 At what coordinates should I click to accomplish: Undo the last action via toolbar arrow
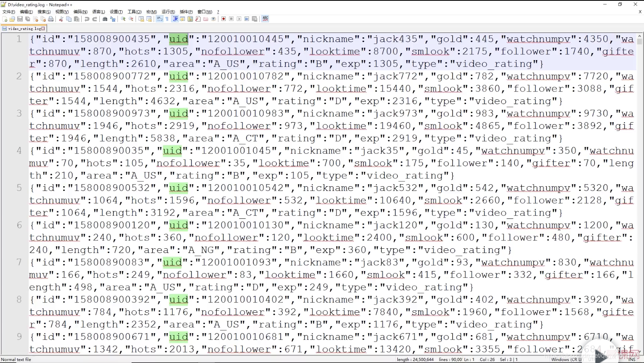point(87,19)
